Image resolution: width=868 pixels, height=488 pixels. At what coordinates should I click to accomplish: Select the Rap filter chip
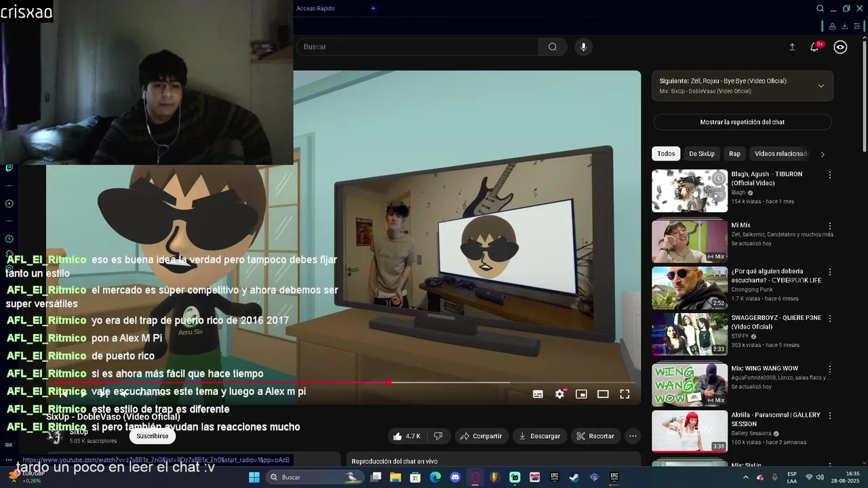(734, 154)
